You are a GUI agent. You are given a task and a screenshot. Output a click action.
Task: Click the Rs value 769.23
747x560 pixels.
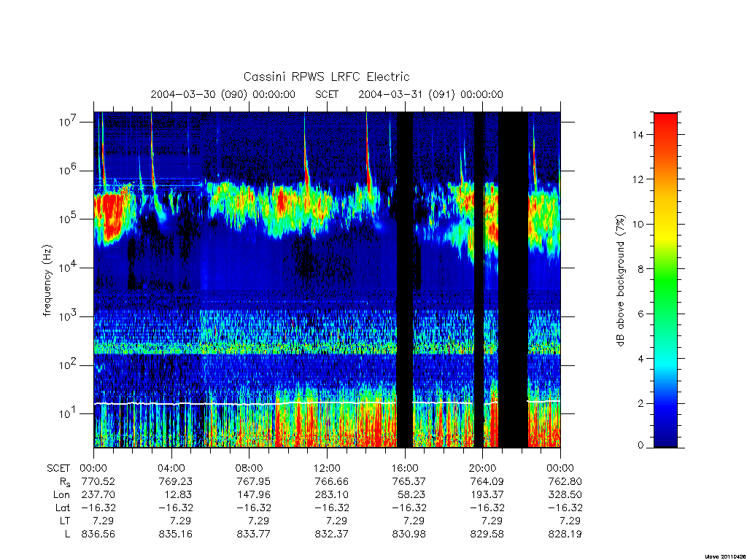175,481
